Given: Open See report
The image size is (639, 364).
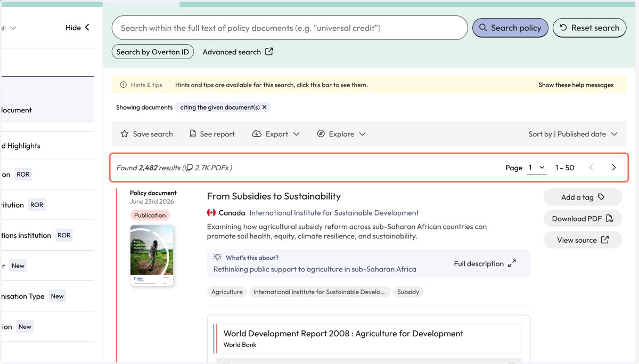Looking at the screenshot, I should tap(212, 134).
